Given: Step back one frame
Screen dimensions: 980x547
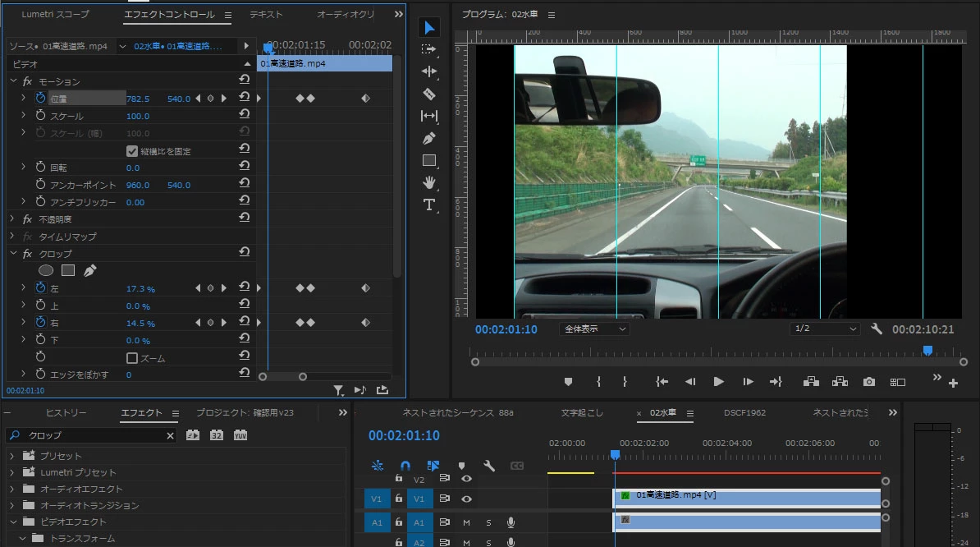Looking at the screenshot, I should pyautogui.click(x=690, y=381).
